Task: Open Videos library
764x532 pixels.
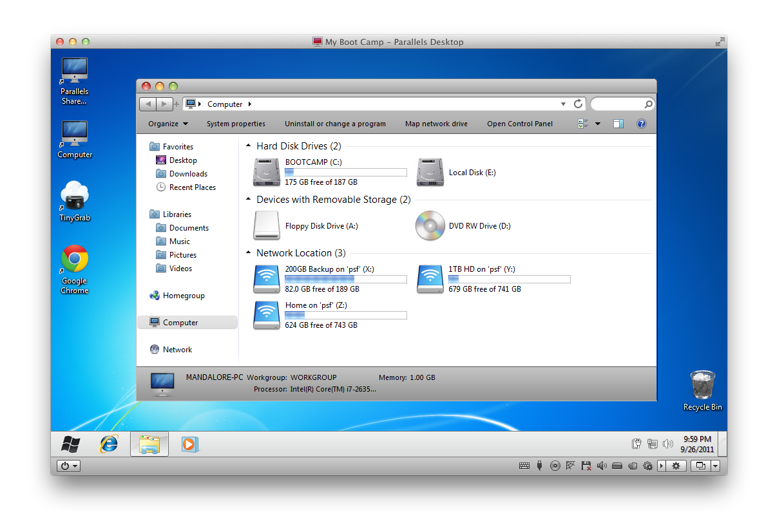Action: (x=174, y=269)
